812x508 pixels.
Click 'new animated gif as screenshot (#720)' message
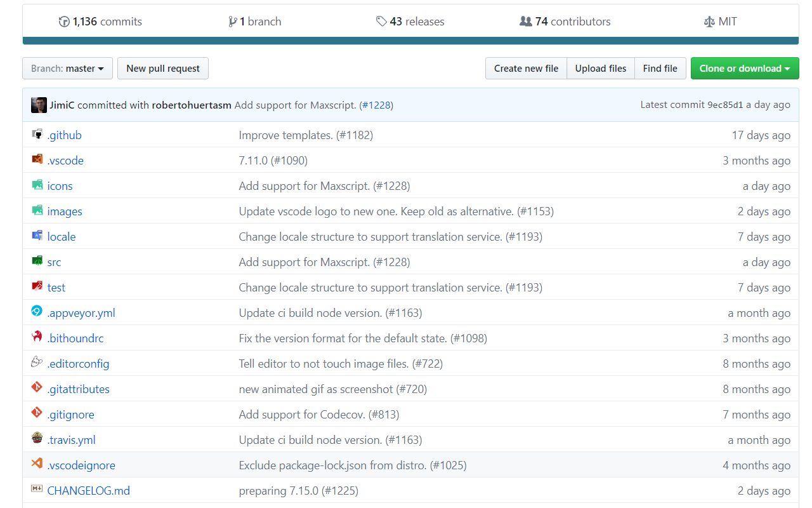pos(333,389)
